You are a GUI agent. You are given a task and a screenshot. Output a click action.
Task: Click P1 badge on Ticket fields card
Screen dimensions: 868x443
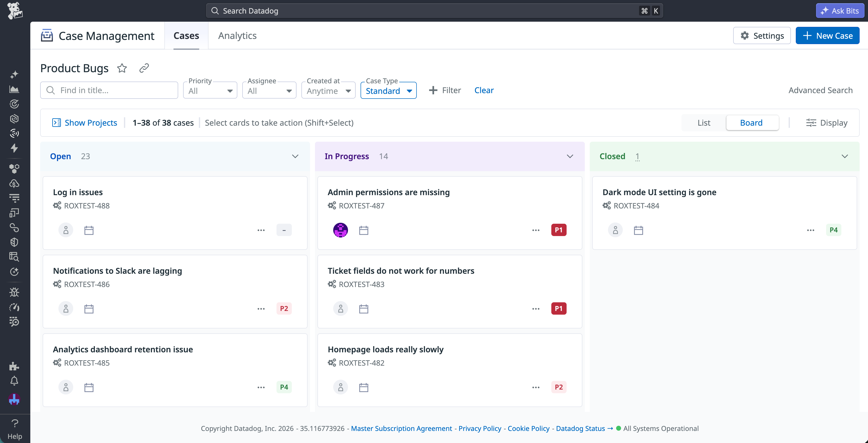click(559, 308)
